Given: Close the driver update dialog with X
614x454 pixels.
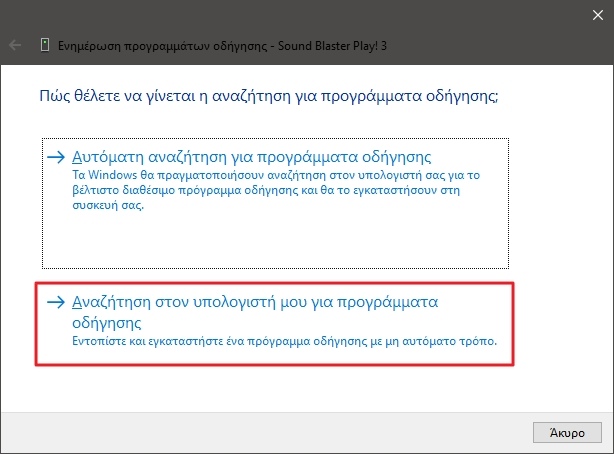Looking at the screenshot, I should pyautogui.click(x=590, y=14).
